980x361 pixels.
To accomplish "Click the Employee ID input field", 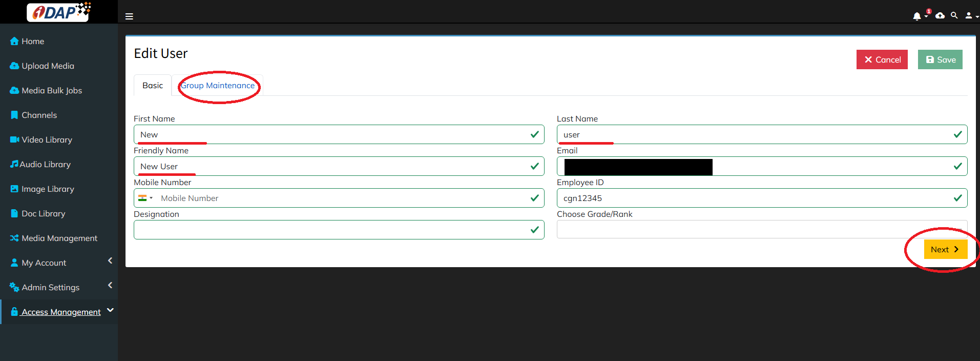I will click(x=753, y=198).
